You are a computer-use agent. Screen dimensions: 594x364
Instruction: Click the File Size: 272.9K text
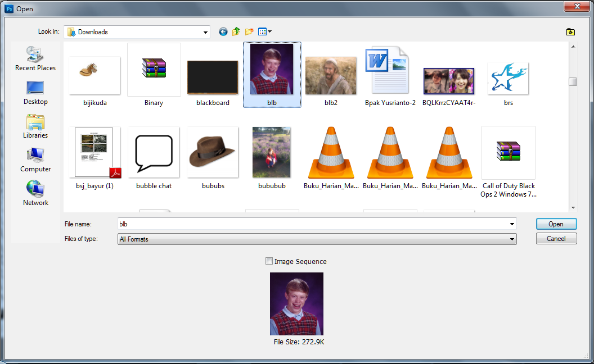pos(299,342)
